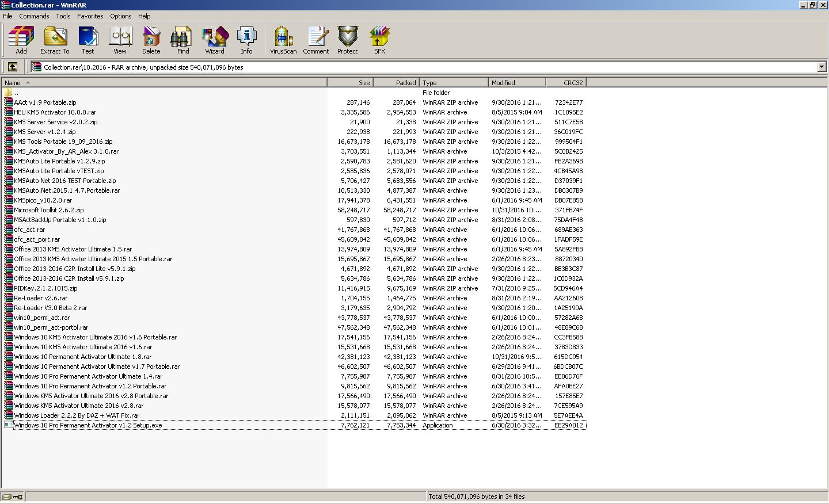The height and width of the screenshot is (504, 829).
Task: Select KMSAuto Lite Portable v1.2.9.zip
Action: (x=59, y=161)
